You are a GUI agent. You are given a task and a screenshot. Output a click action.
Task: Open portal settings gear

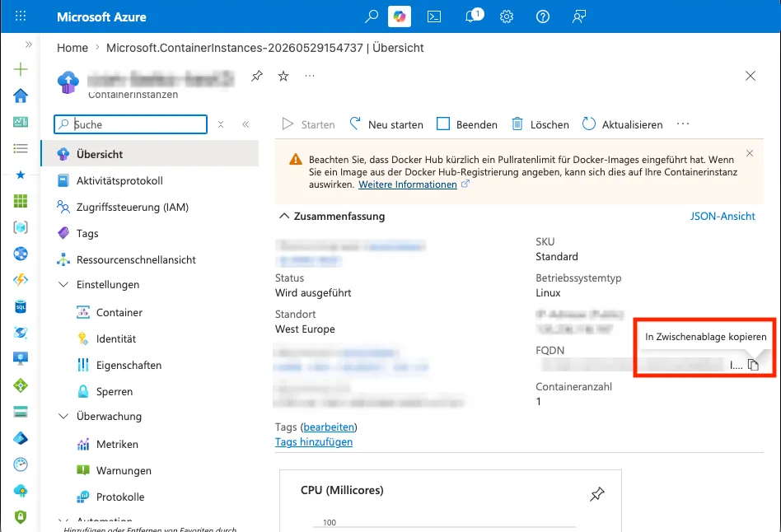[507, 16]
